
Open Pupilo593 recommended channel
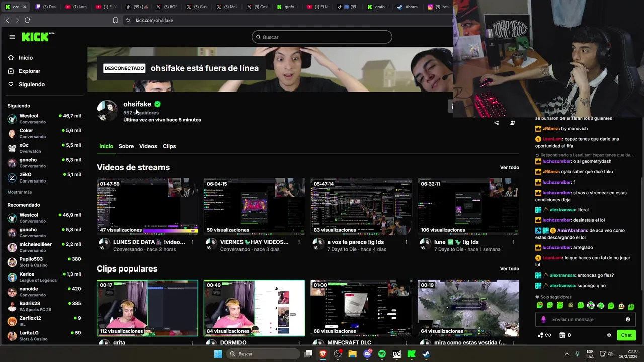[44, 262]
